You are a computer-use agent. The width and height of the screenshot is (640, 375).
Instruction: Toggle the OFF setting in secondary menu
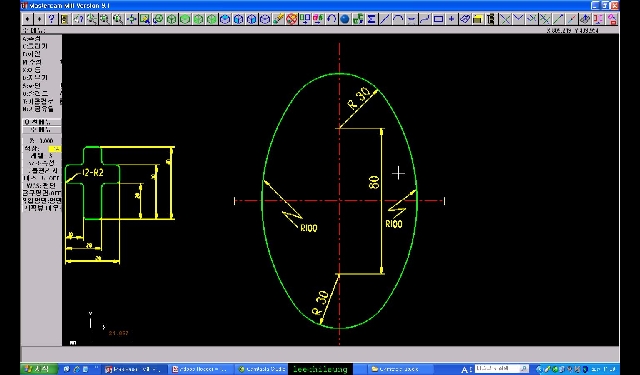41,178
